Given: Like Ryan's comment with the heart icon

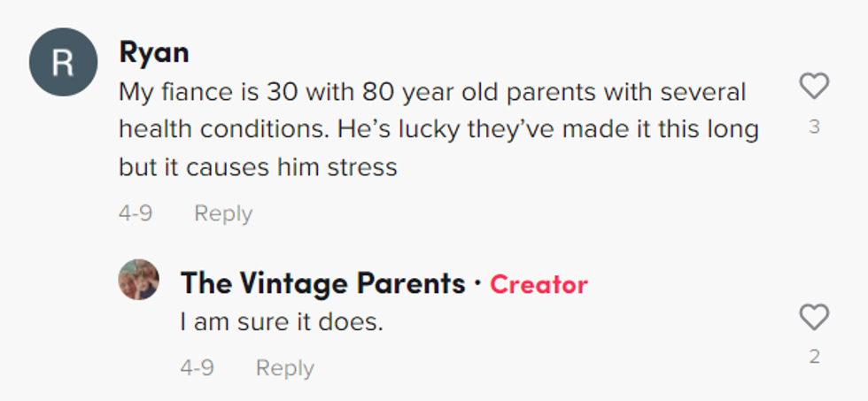Looking at the screenshot, I should [x=814, y=86].
